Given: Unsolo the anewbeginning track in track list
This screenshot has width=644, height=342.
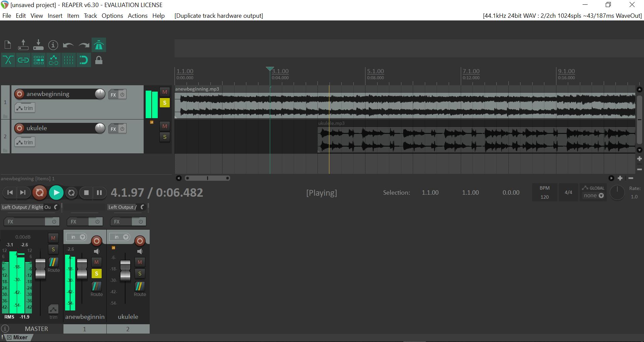Looking at the screenshot, I should 164,103.
